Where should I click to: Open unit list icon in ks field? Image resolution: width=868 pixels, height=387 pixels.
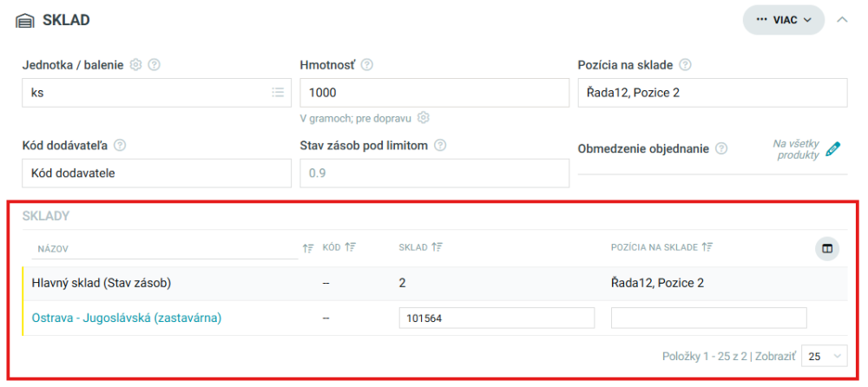(x=278, y=93)
